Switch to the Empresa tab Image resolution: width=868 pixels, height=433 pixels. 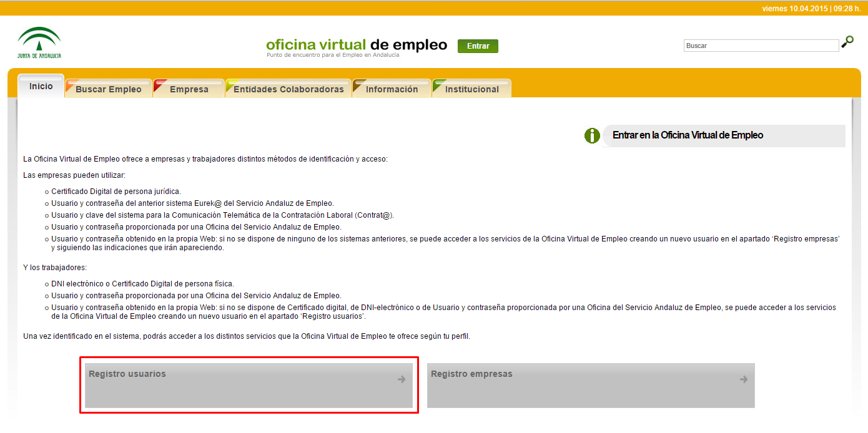pyautogui.click(x=190, y=88)
